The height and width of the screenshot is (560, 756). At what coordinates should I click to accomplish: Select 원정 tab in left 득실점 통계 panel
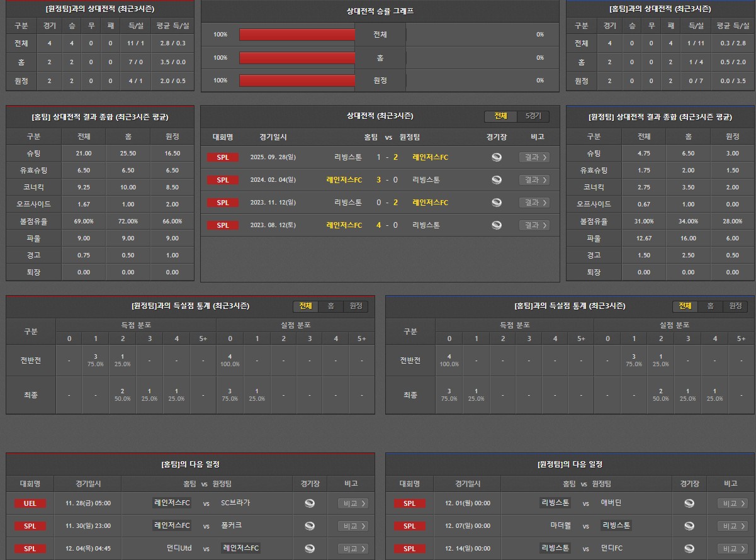click(x=356, y=306)
